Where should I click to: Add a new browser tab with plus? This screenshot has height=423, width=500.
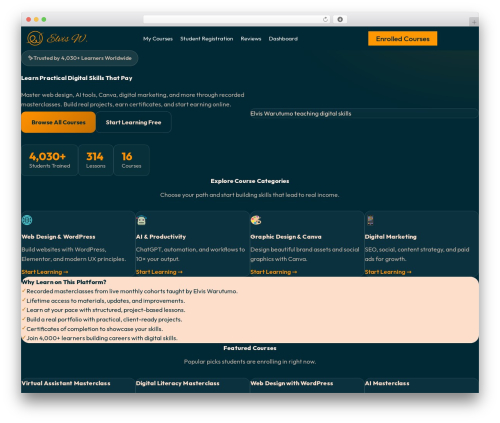[x=474, y=22]
